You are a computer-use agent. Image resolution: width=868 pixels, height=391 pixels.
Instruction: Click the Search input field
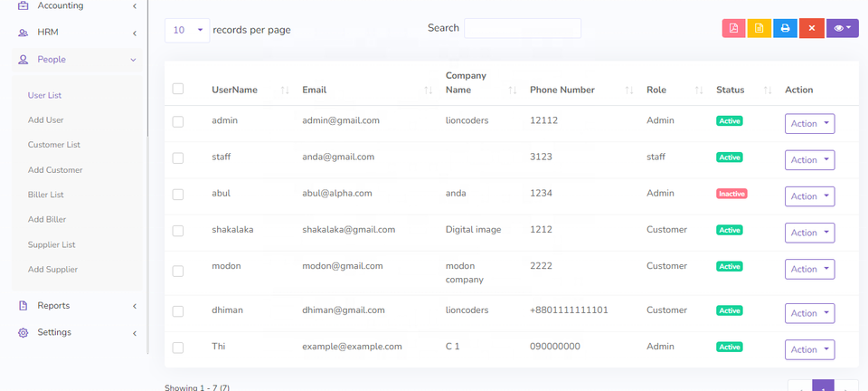click(x=522, y=29)
